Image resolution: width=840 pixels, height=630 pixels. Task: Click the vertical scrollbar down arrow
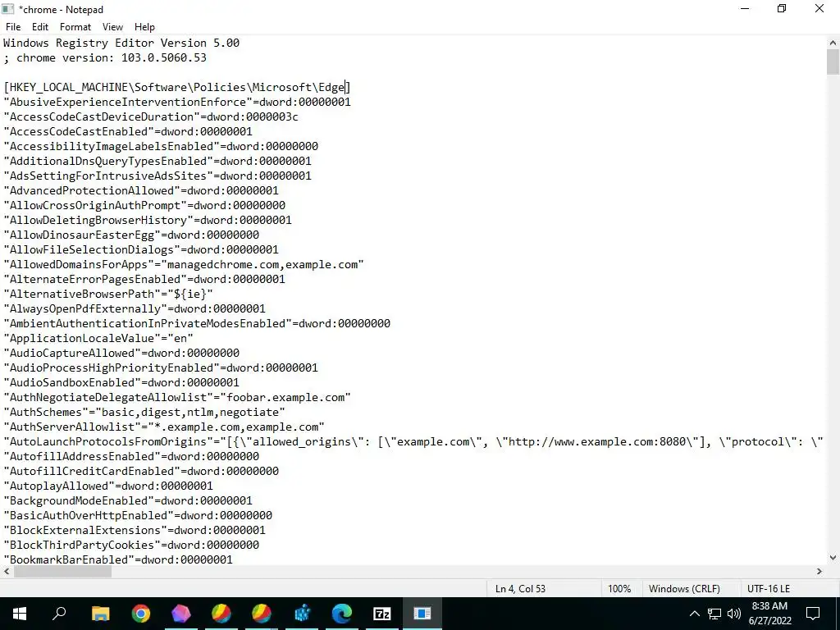point(833,558)
